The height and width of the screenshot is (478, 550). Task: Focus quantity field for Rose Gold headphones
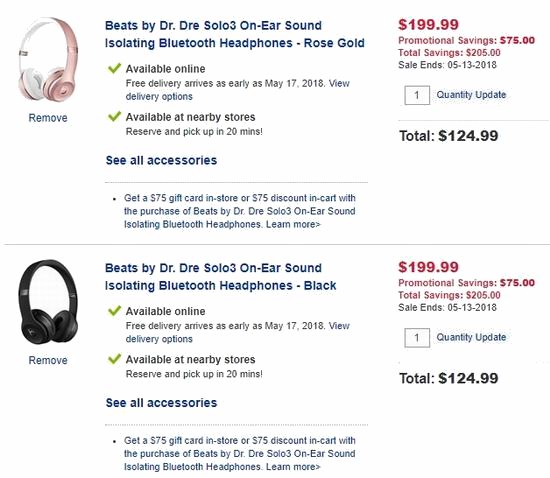click(x=417, y=95)
